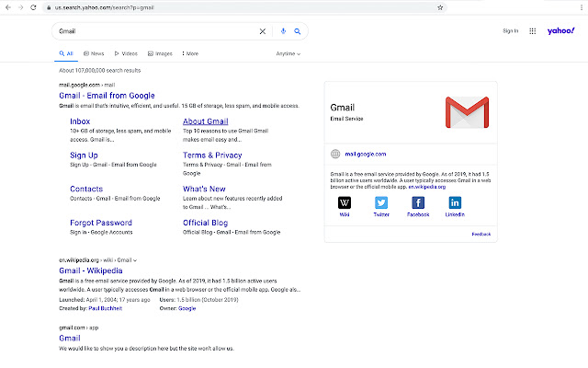Open Gmail - Email from Google result
Viewport: 588px width, 368px height.
pyautogui.click(x=107, y=96)
